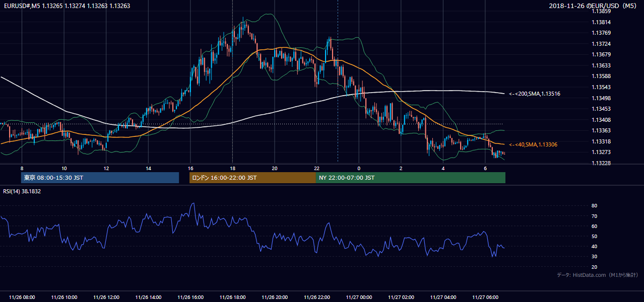
Task: Click price level 1.13588 on the axis
Action: point(602,76)
